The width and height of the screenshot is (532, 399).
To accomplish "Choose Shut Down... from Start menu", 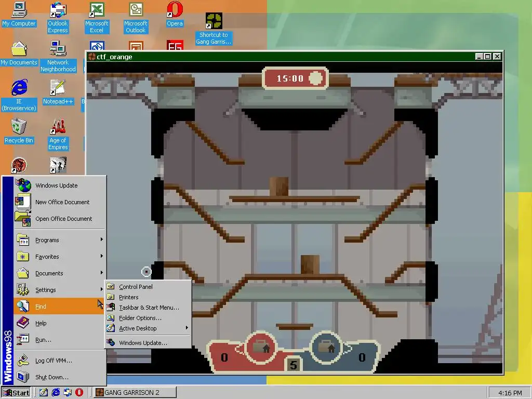I will coord(60,377).
